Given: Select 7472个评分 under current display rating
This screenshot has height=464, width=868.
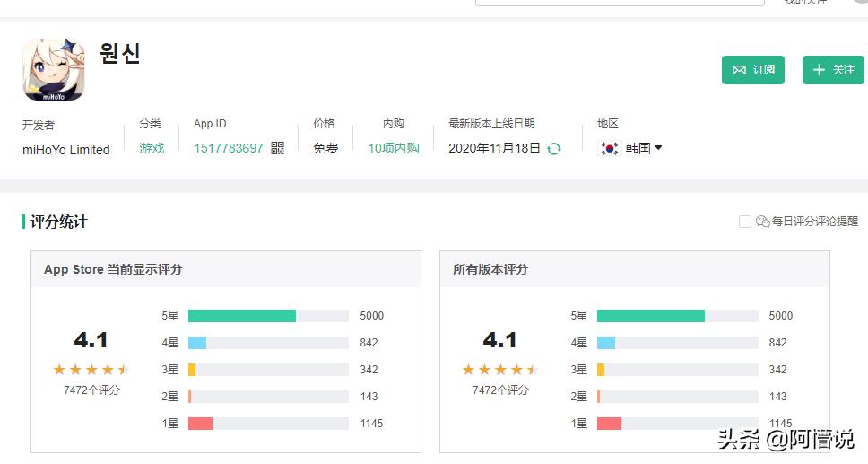Looking at the screenshot, I should [x=91, y=390].
